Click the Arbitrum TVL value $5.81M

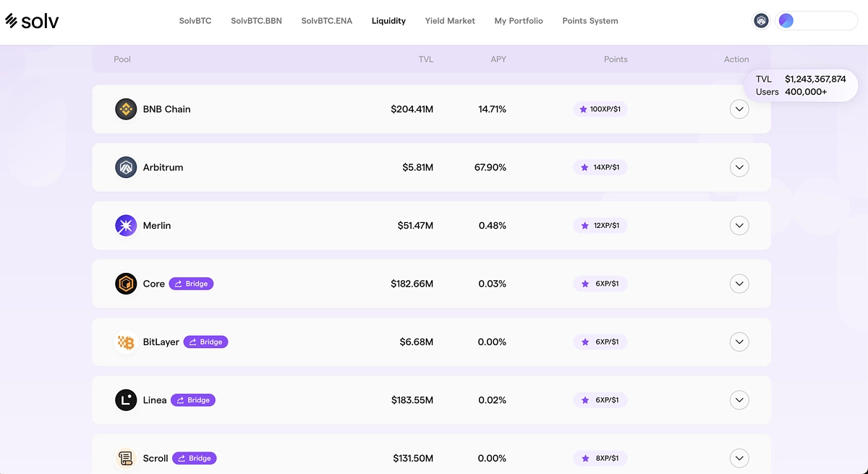pyautogui.click(x=418, y=167)
